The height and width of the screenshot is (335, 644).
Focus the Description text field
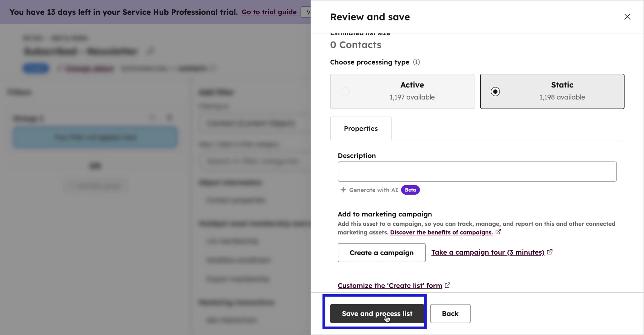[x=477, y=172]
